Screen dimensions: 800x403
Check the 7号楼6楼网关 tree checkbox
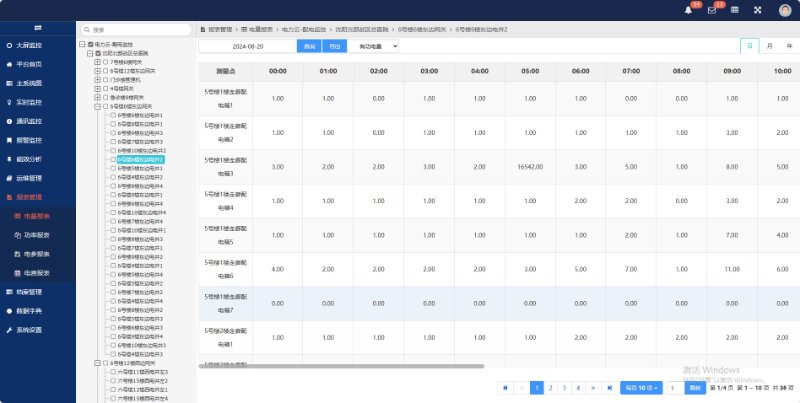[105, 62]
